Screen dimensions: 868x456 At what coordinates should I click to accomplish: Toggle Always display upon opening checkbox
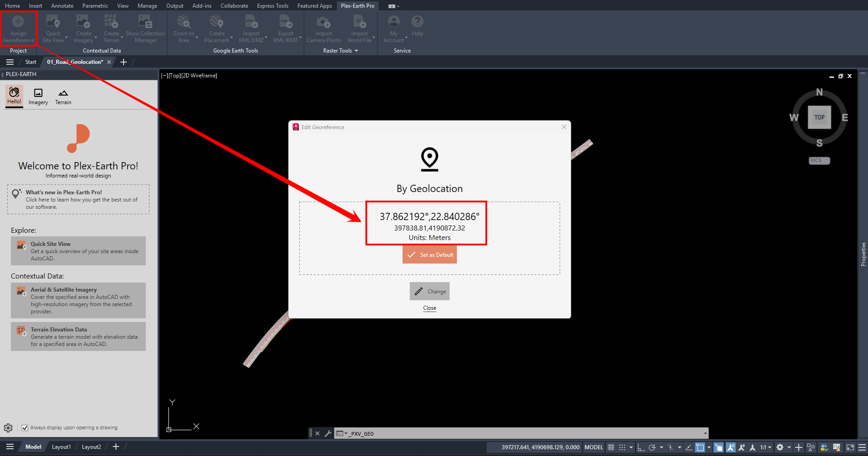coord(25,428)
